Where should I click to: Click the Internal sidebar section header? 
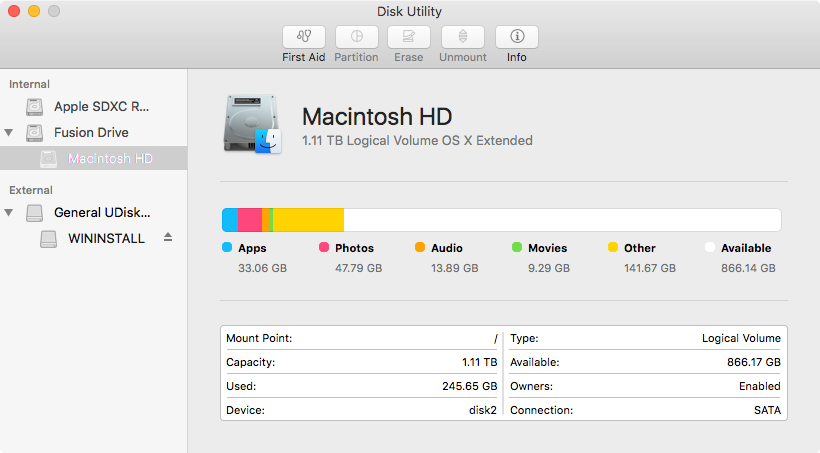[x=29, y=84]
